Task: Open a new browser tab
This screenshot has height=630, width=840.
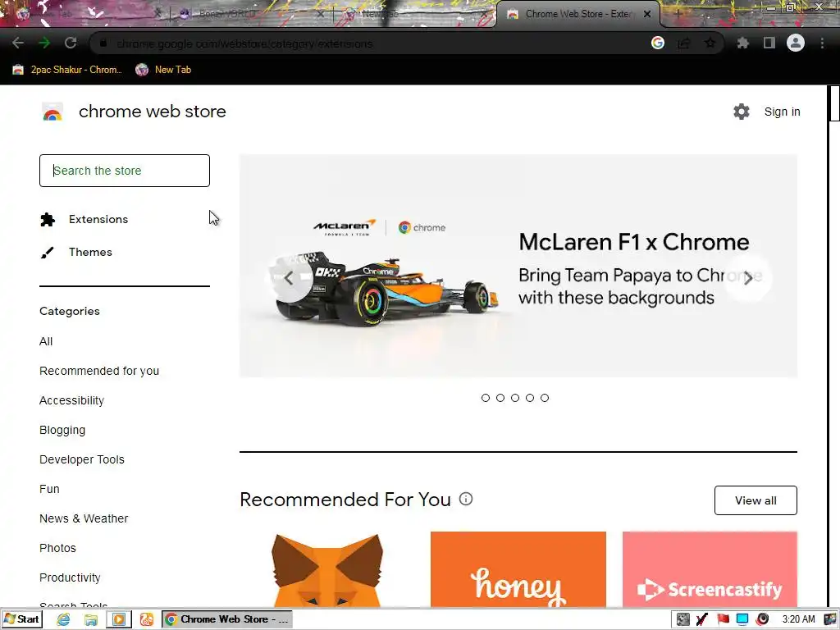Action: [x=677, y=14]
